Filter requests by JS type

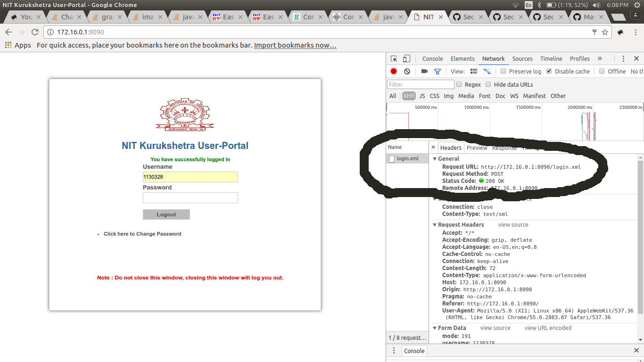(422, 96)
